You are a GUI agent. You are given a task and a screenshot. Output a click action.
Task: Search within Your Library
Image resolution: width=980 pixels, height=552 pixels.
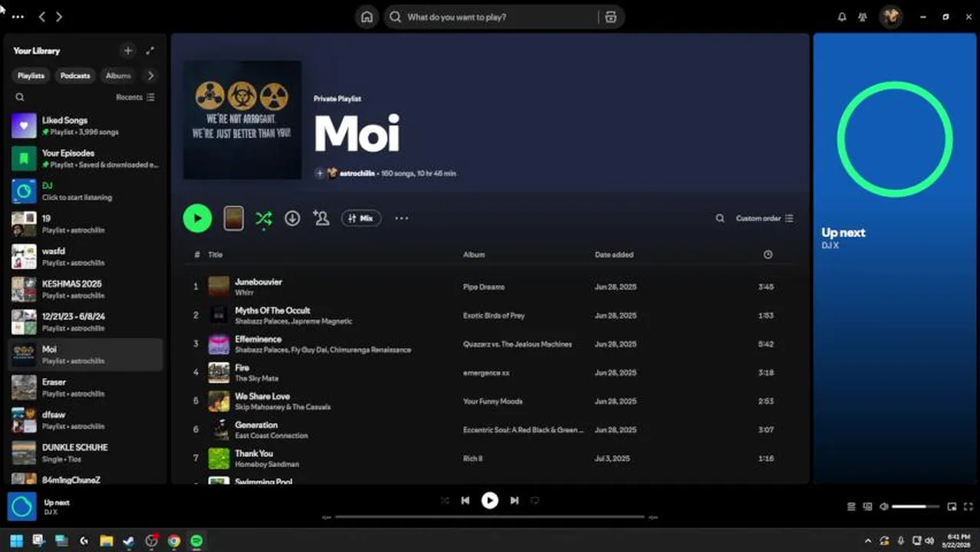click(x=20, y=97)
